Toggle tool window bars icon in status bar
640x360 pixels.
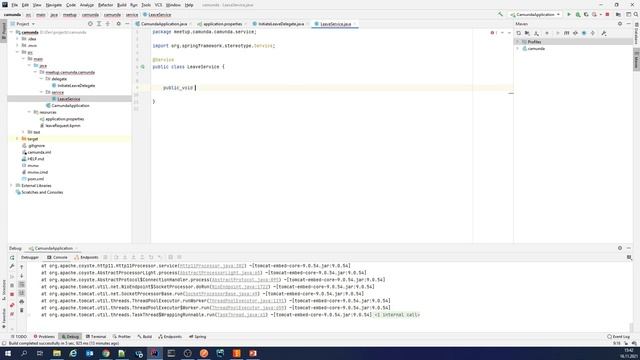[x=4, y=344]
